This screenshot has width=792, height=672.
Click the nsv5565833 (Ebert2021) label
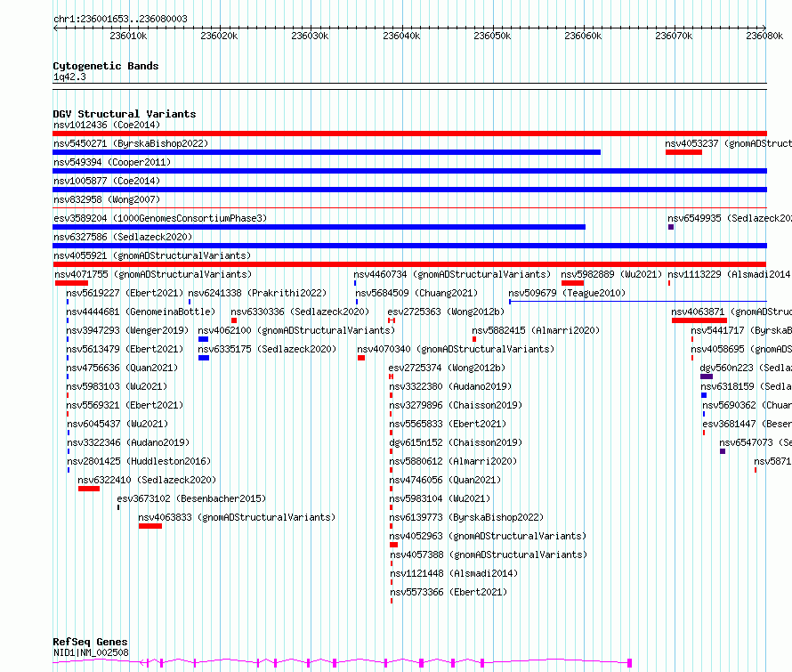[x=448, y=424]
